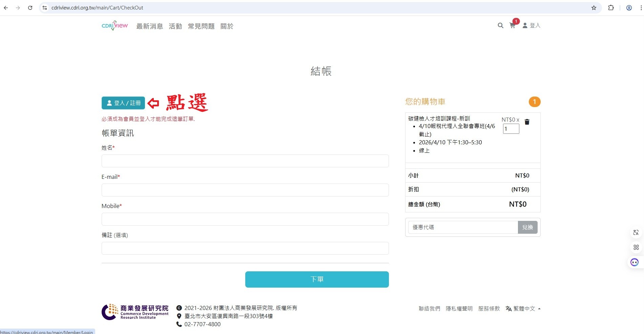
Task: Submit order with 下單 button
Action: (317, 279)
